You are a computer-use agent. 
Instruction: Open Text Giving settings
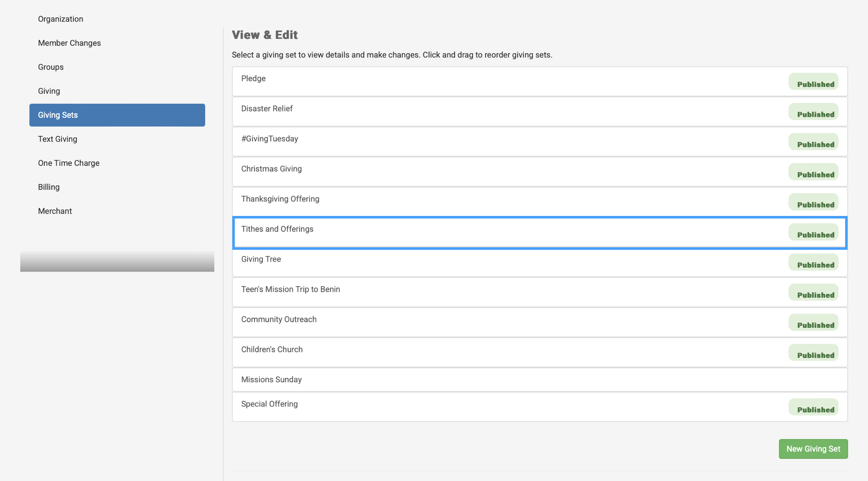click(58, 139)
